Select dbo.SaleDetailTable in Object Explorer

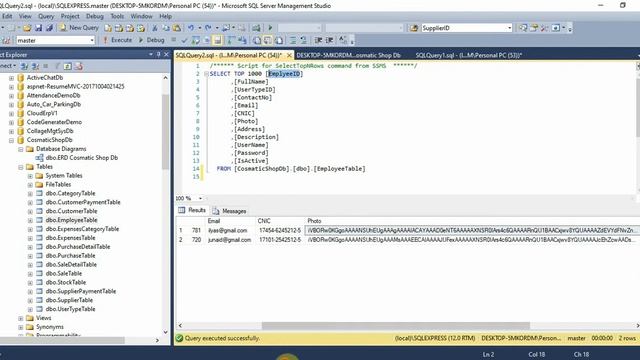tap(71, 265)
